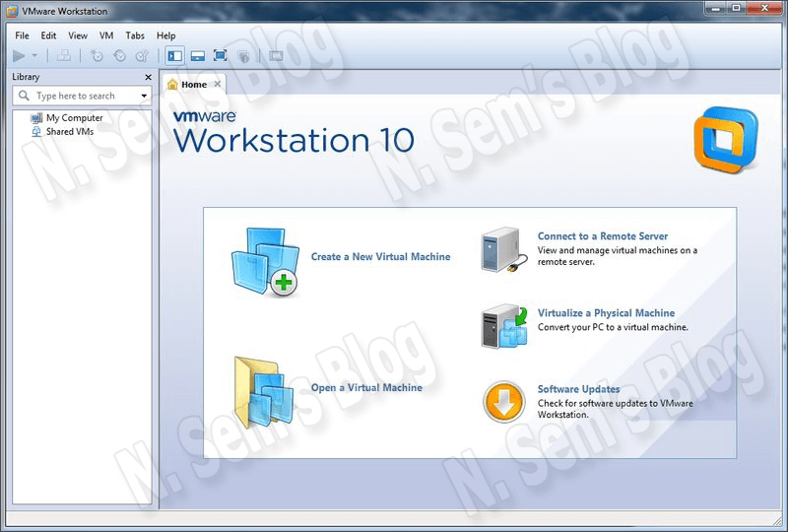Click Virtualize a Physical Machine link
This screenshot has height=532, width=788.
(x=606, y=312)
